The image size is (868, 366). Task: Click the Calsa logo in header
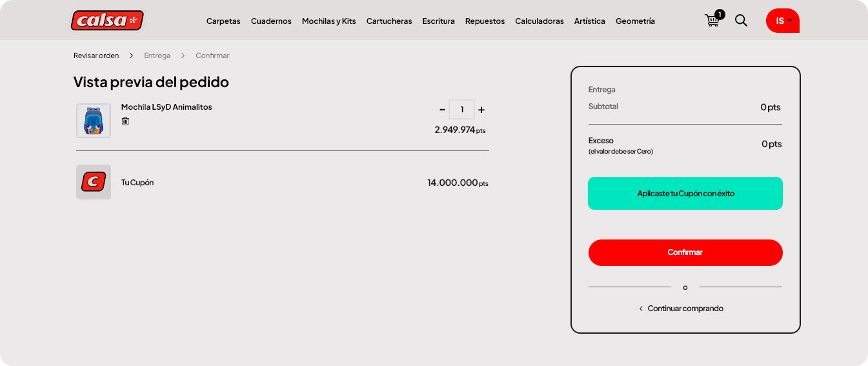coord(107,21)
